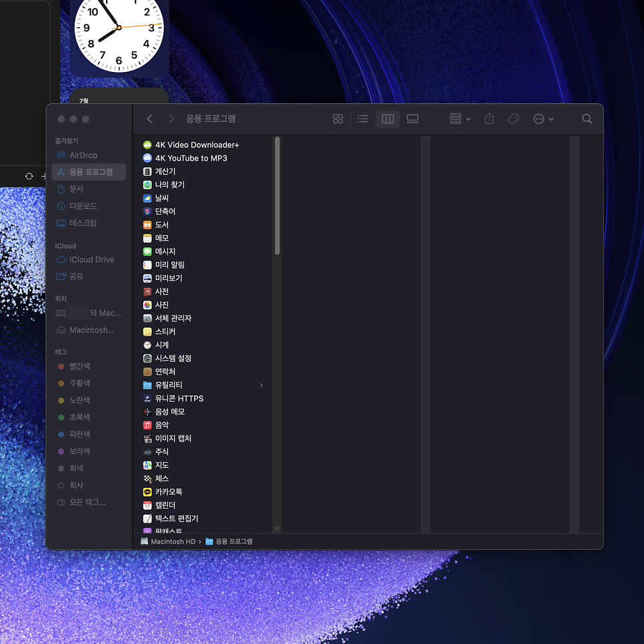
Task: Select the 음악 music app
Action: click(x=203, y=425)
